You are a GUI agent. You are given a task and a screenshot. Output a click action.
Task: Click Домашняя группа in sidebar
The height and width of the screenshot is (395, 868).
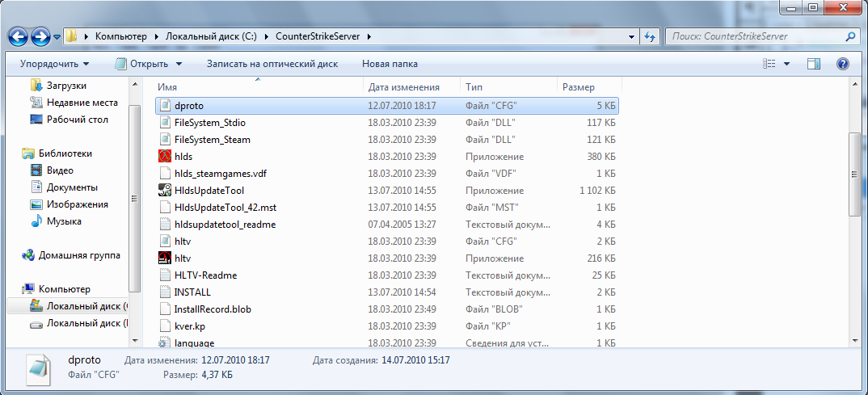click(x=79, y=255)
